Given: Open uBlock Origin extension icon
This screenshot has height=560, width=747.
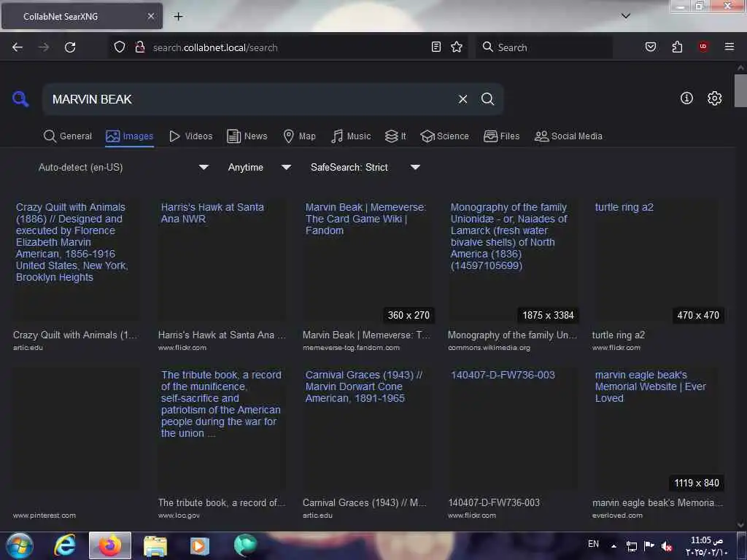Looking at the screenshot, I should [x=703, y=47].
